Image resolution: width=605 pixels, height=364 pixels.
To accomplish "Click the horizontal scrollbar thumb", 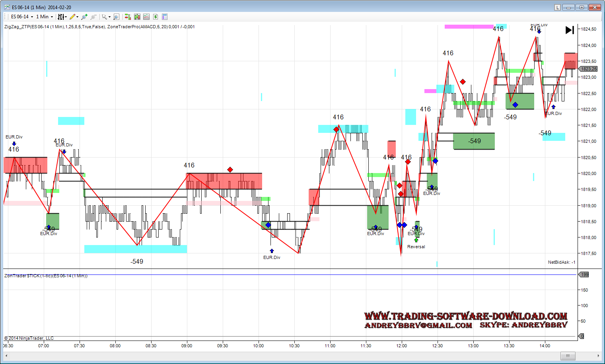I will [568, 356].
